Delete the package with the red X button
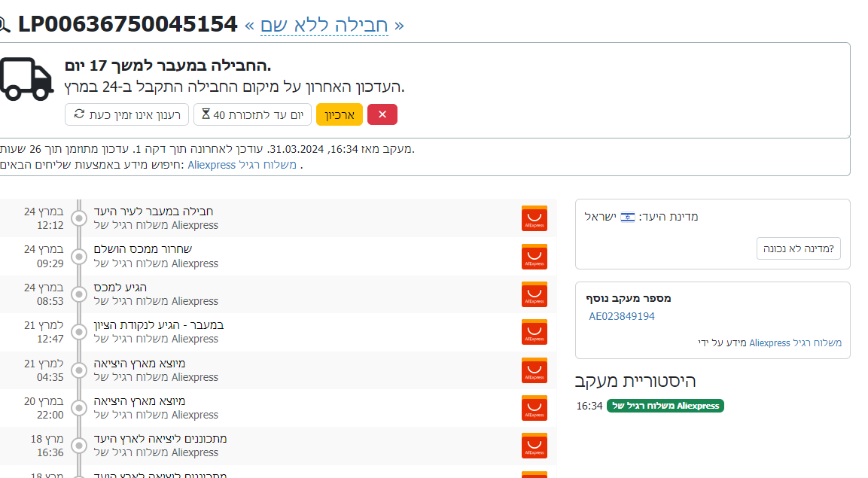 (x=382, y=114)
